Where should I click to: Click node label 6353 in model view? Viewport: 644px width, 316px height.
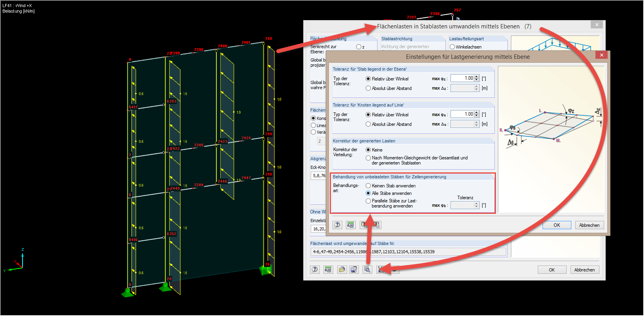171,101
